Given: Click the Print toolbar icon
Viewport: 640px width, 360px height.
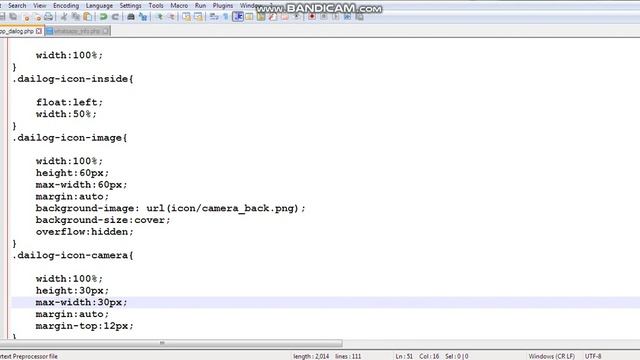Looking at the screenshot, I should click(x=49, y=17).
